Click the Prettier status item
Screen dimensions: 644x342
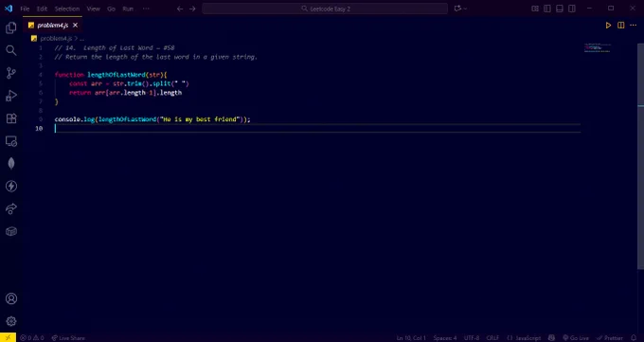point(609,338)
